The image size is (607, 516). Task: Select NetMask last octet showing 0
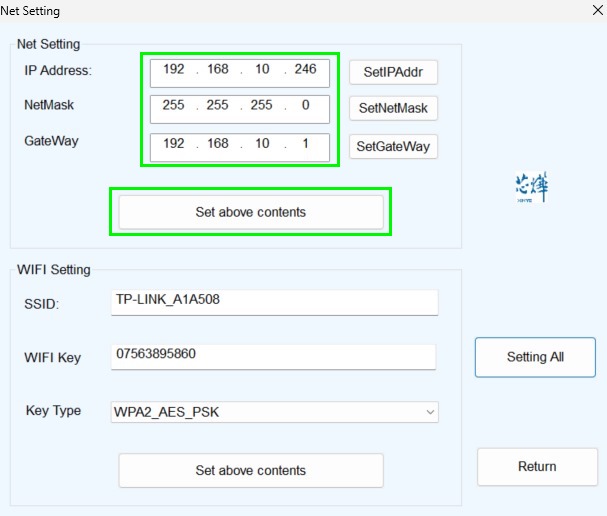pos(306,107)
